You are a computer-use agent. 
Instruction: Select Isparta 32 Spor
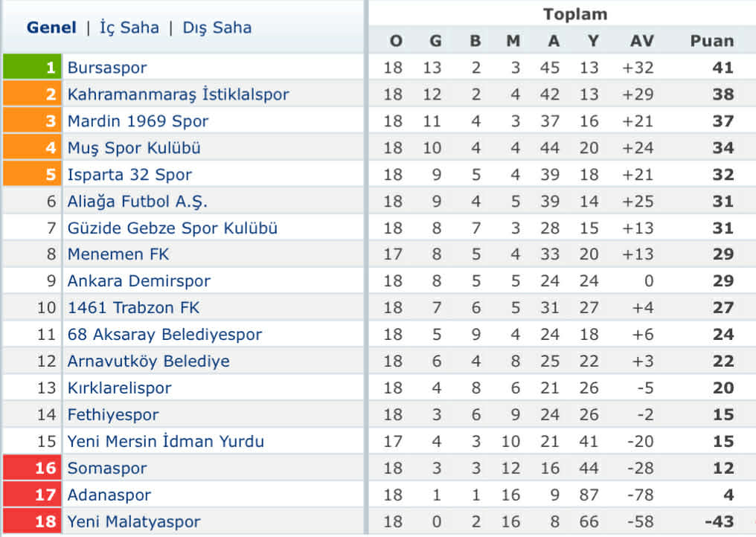[x=129, y=174]
